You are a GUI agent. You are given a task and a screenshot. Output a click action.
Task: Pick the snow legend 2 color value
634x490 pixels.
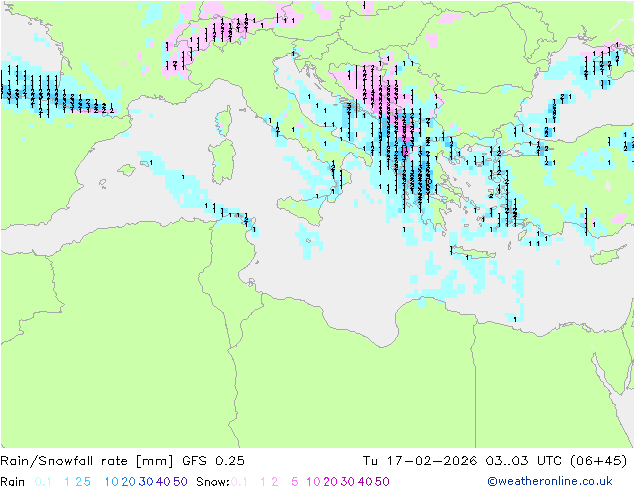[275, 482]
